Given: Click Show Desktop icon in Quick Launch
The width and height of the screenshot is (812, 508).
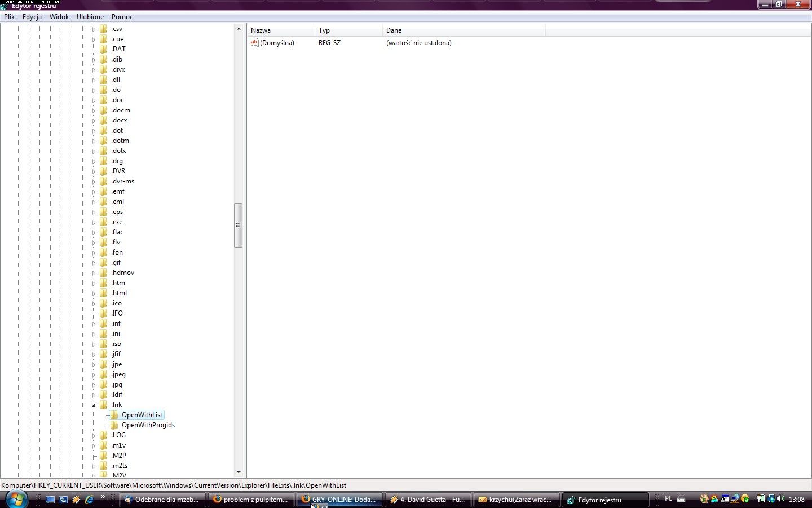Looking at the screenshot, I should point(50,500).
